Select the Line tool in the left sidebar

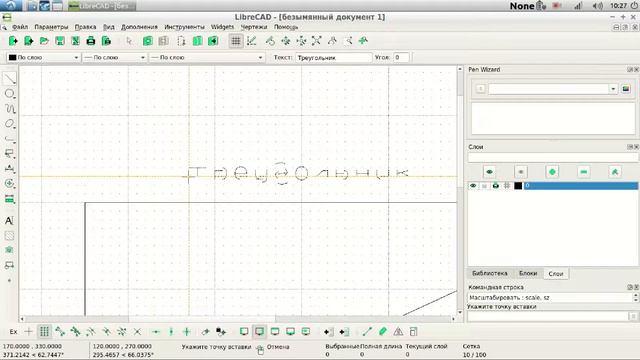(x=9, y=78)
